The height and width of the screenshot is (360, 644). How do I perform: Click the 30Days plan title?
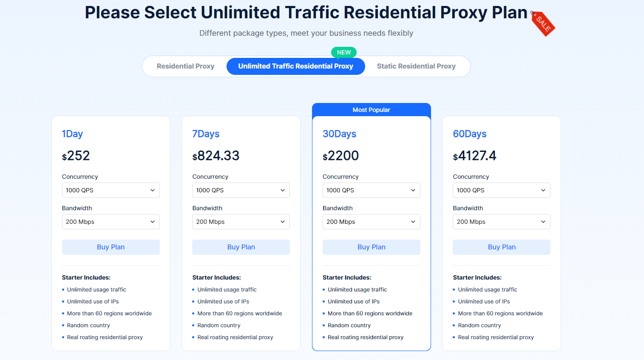click(339, 134)
